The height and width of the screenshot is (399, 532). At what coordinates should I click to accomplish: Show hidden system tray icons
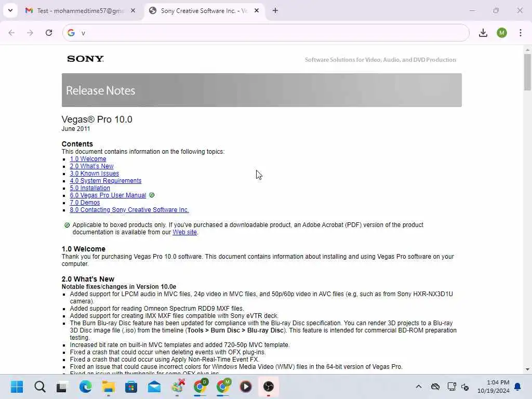(x=419, y=387)
